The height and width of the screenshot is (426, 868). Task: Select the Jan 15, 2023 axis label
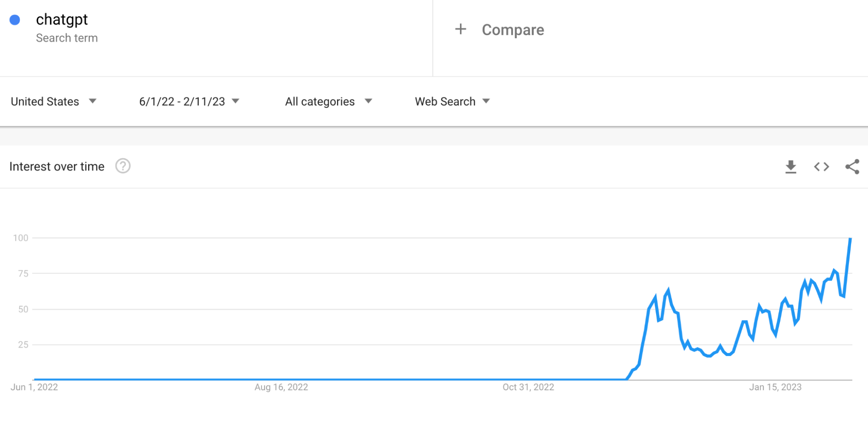point(775,387)
